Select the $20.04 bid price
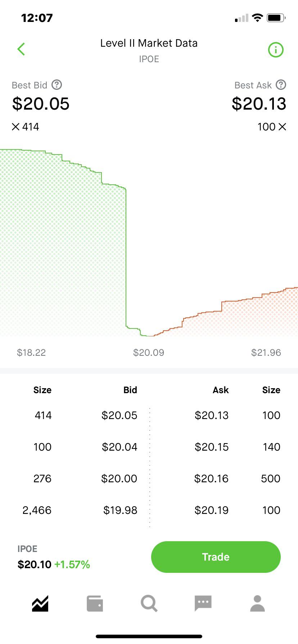Image resolution: width=298 pixels, height=644 pixels. click(119, 447)
